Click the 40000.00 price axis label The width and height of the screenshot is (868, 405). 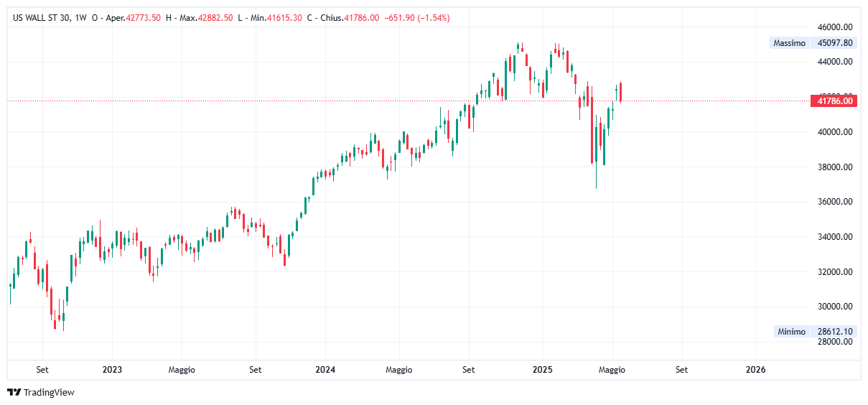click(x=835, y=132)
